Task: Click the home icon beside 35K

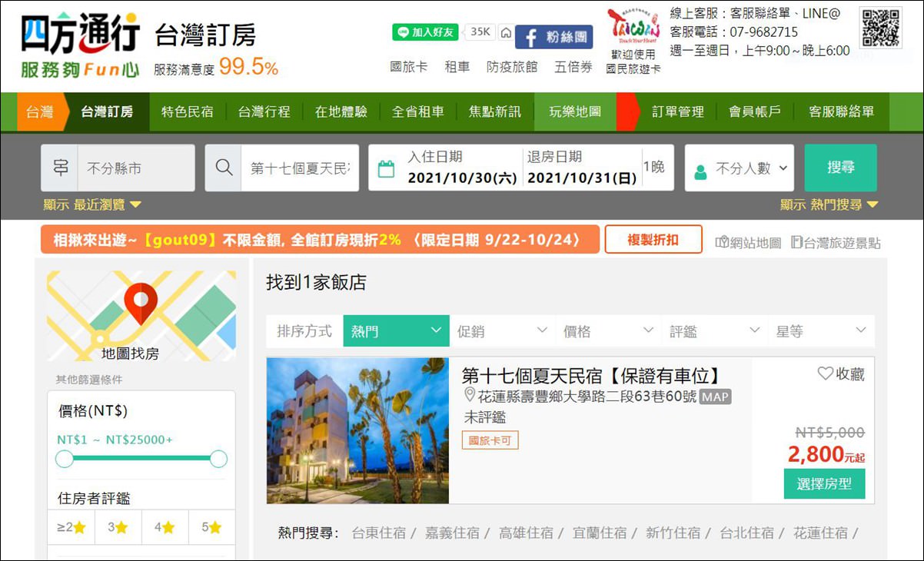Action: click(x=506, y=33)
